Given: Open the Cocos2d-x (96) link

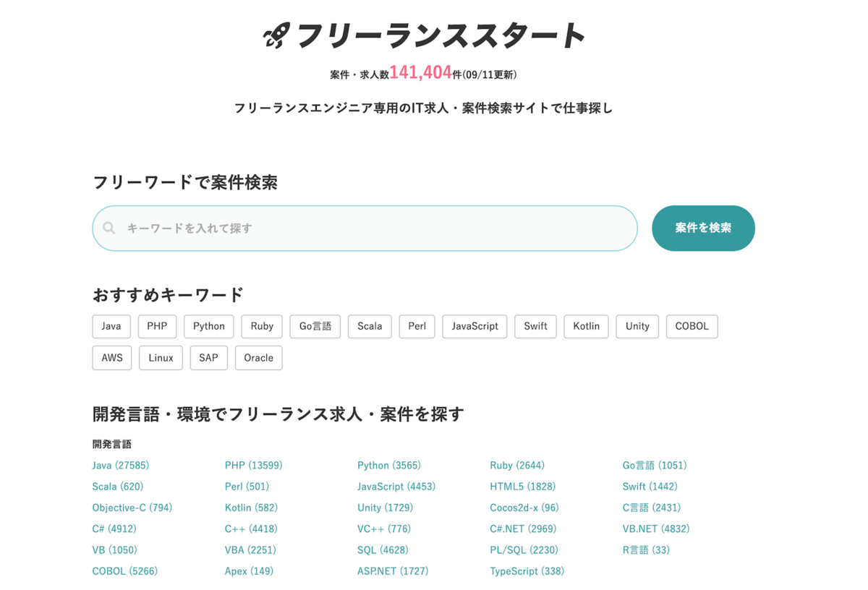Looking at the screenshot, I should pyautogui.click(x=524, y=508).
